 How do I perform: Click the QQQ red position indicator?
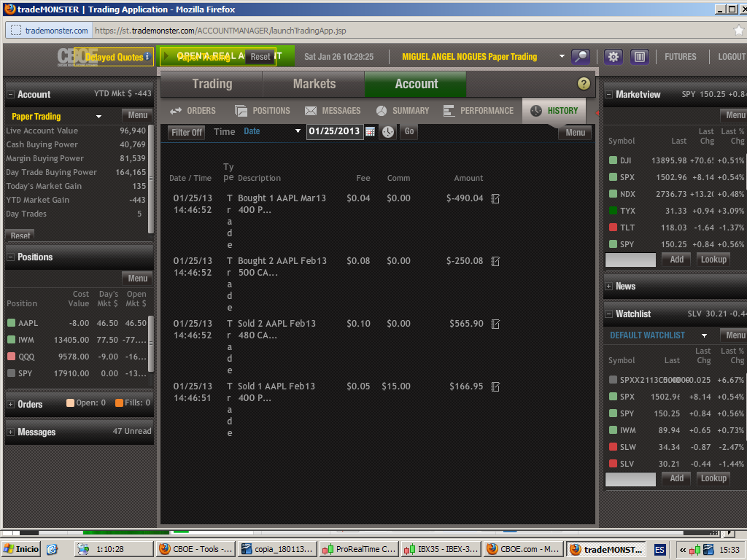[12, 357]
